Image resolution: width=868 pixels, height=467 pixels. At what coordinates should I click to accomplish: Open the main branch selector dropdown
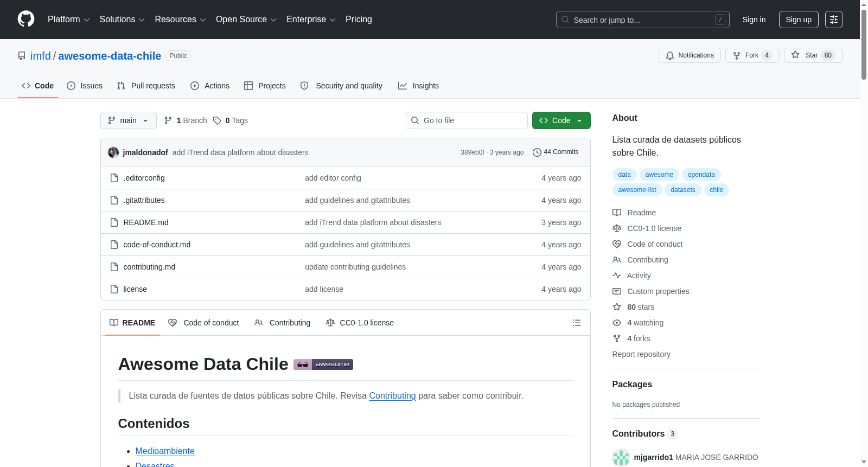tap(129, 120)
